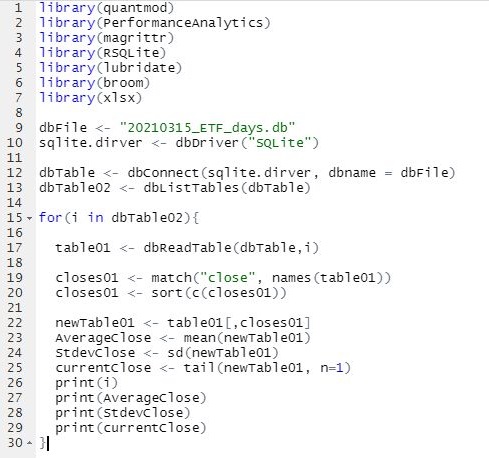Image resolution: width=489 pixels, height=458 pixels.
Task: Click the text library(lubridate)
Action: coord(111,68)
